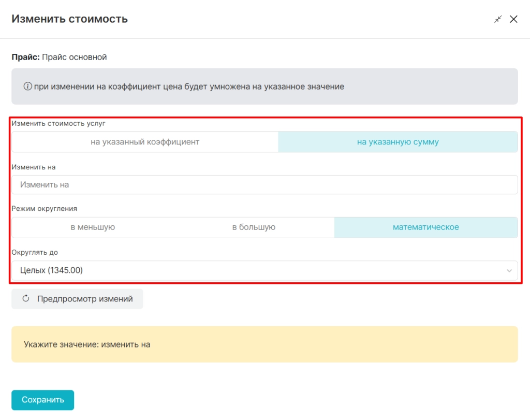Click the collapse dialog arrows icon
The image size is (530, 420).
tap(498, 19)
